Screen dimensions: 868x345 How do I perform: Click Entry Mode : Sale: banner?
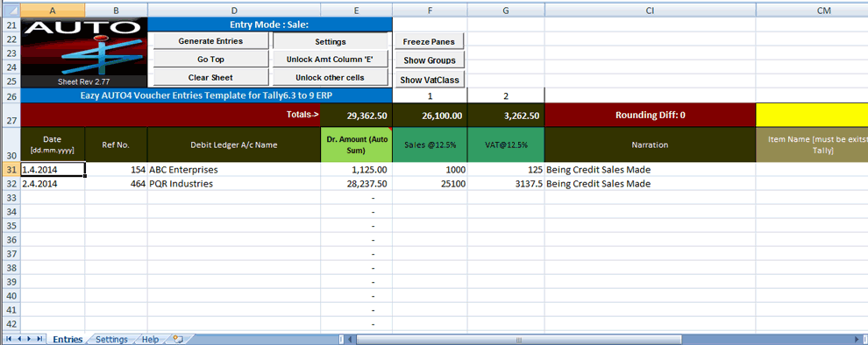269,25
